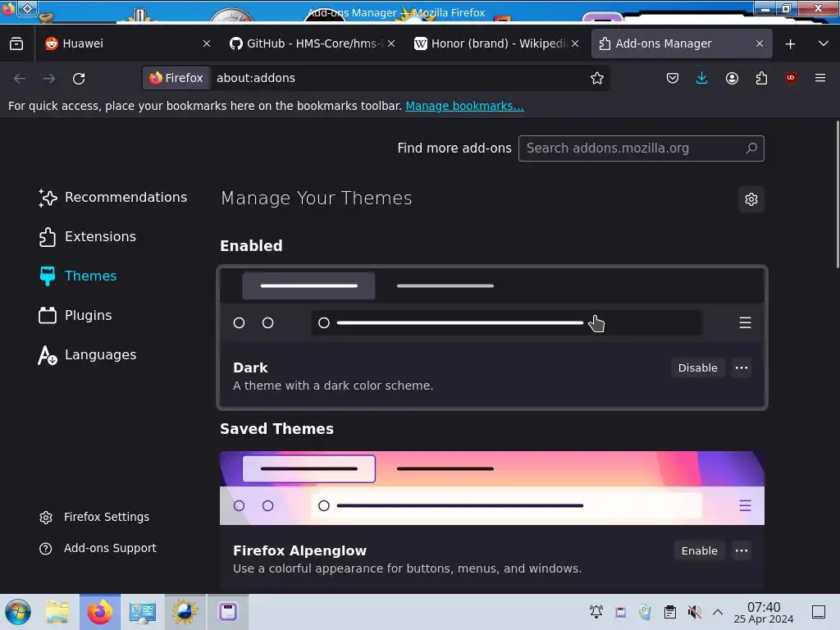Open a new tab with plus
This screenshot has height=630, width=840.
(x=790, y=44)
